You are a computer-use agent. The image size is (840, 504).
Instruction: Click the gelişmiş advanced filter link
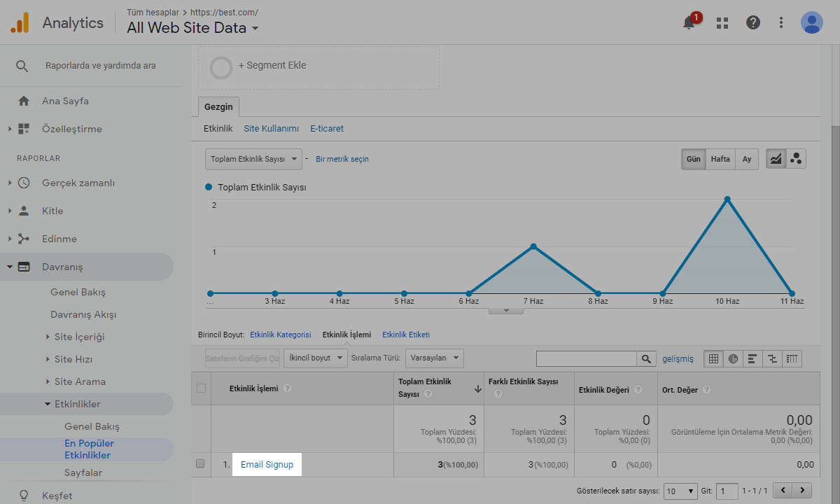tap(678, 359)
